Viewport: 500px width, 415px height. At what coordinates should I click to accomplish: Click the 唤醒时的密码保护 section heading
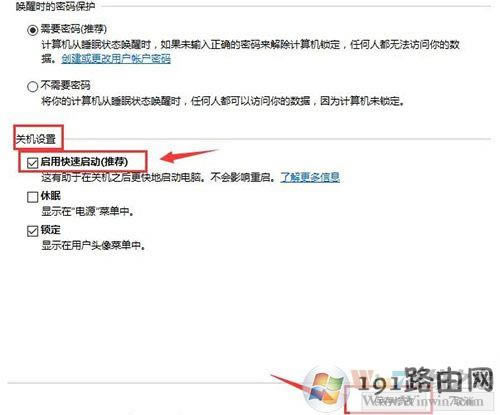[x=55, y=6]
